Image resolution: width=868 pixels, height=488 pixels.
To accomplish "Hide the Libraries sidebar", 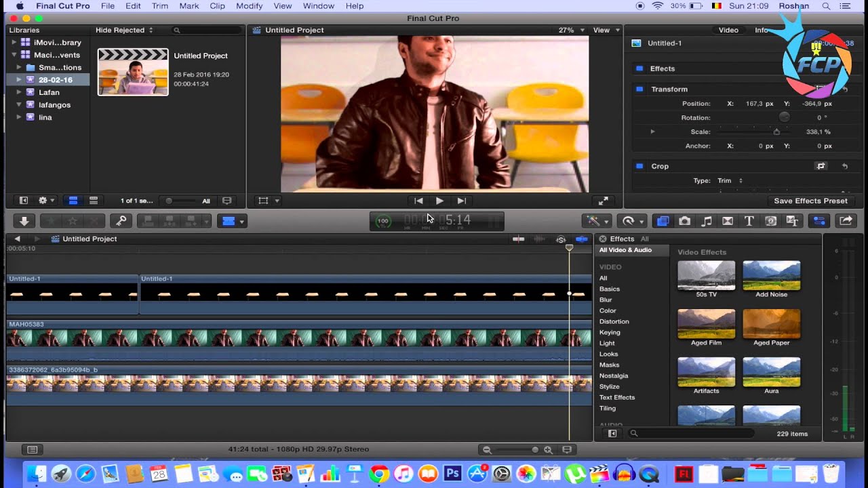I will click(24, 201).
